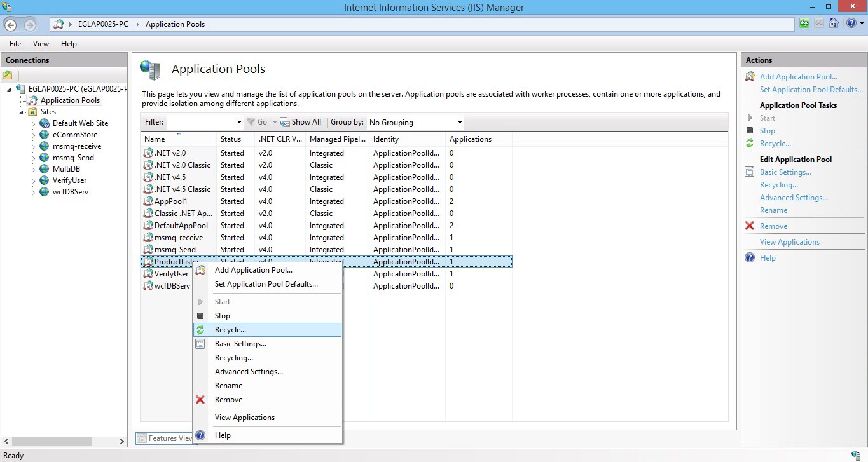This screenshot has height=462, width=868.
Task: Click the red Remove X in context menu
Action: click(x=200, y=400)
